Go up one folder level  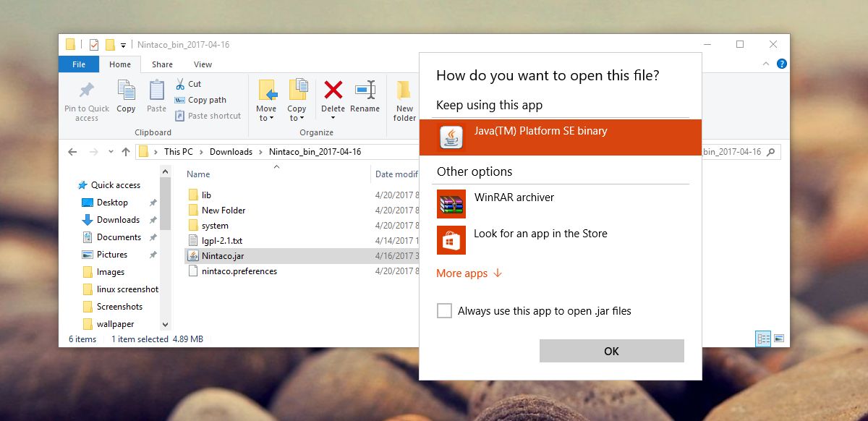click(x=126, y=152)
